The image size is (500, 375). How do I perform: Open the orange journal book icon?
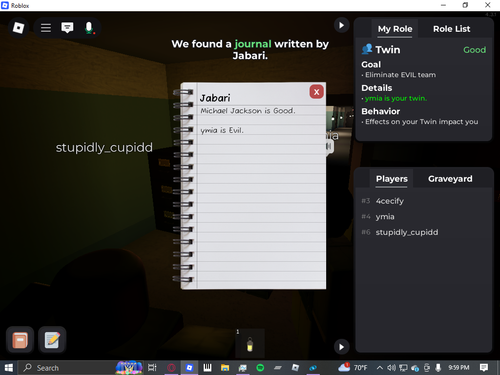click(x=20, y=340)
